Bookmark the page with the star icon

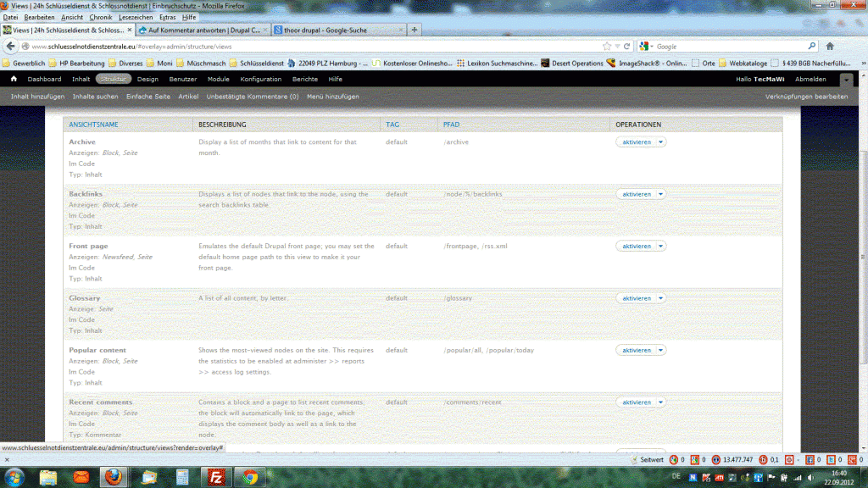[607, 46]
